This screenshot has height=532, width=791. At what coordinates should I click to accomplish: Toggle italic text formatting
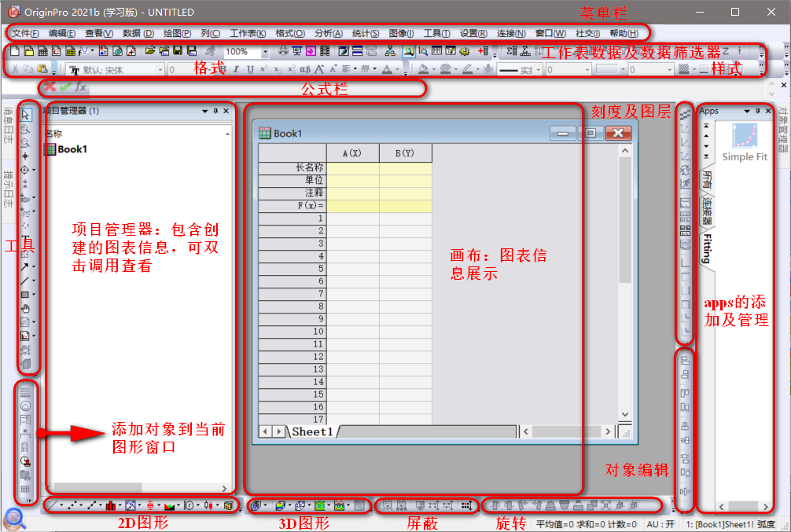[236, 69]
